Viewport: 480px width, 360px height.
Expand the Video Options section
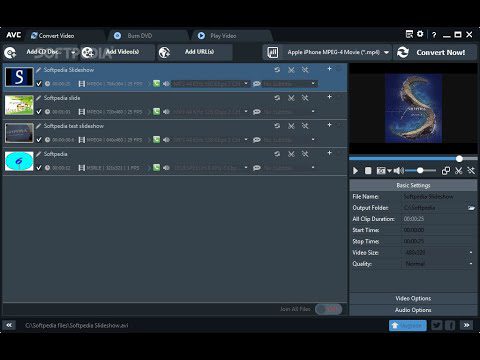click(413, 298)
